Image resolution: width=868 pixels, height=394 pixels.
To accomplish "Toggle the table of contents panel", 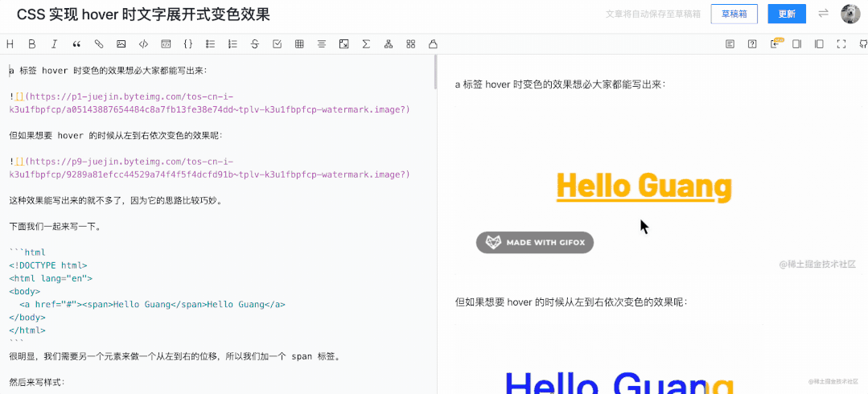I will coord(730,44).
